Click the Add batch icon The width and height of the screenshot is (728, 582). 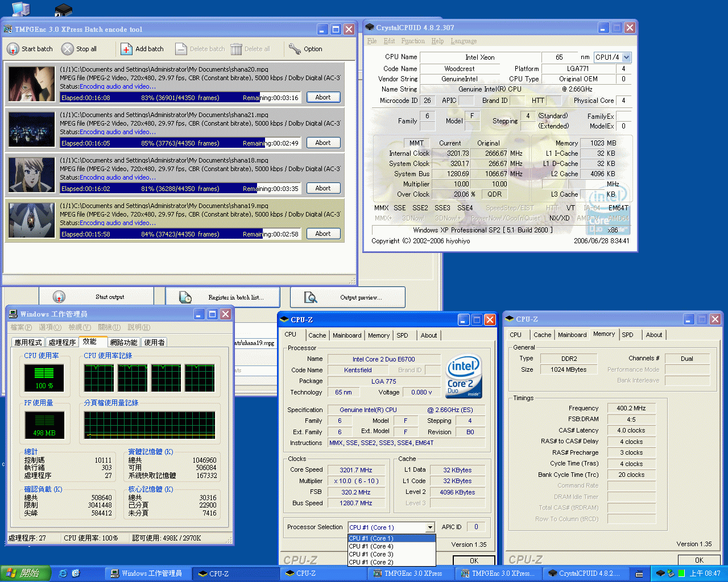coord(126,49)
